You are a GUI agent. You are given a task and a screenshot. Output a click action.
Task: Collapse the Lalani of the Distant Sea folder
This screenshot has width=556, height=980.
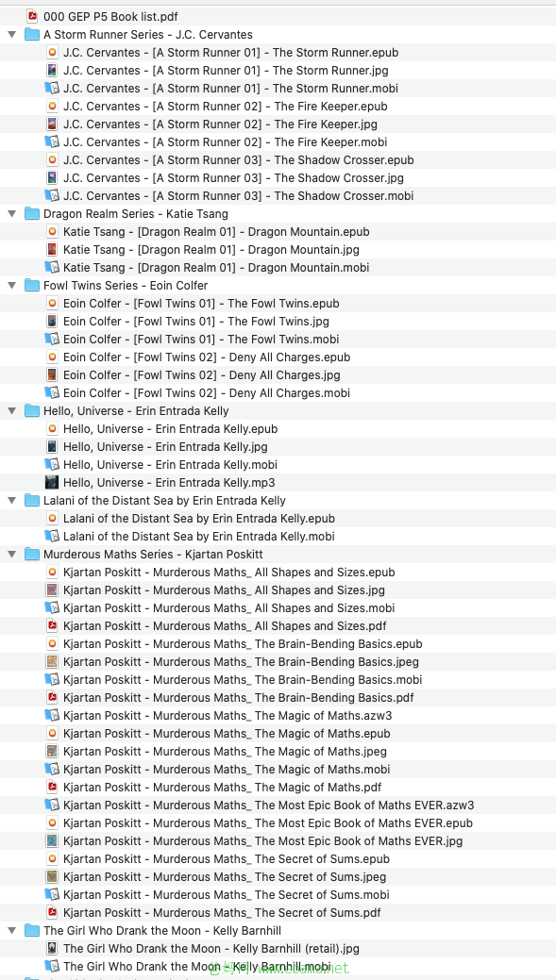pos(11,501)
